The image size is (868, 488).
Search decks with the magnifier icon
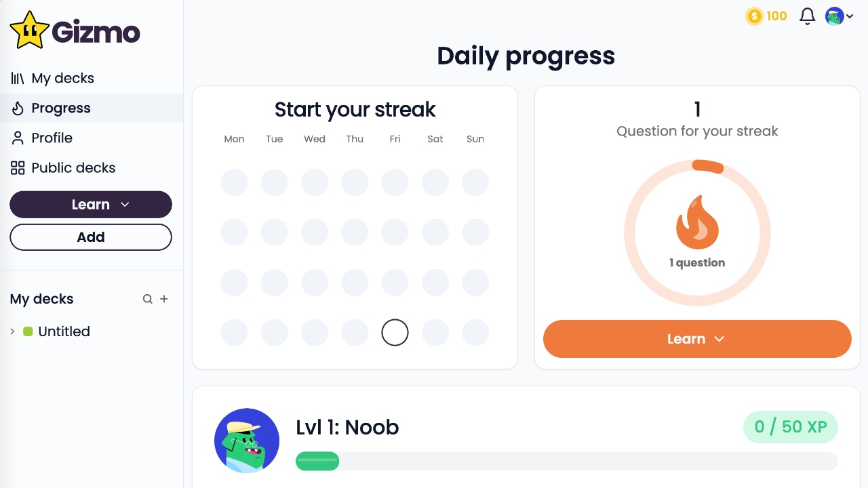(x=147, y=299)
